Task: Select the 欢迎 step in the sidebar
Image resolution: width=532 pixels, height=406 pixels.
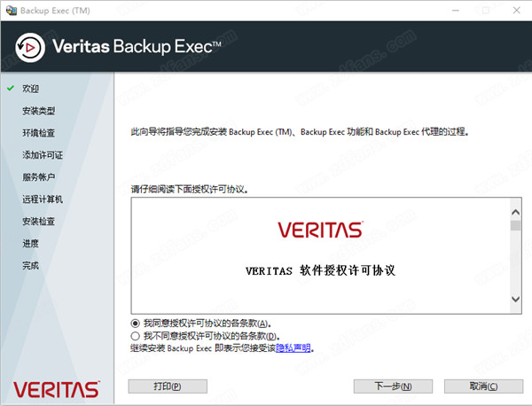Action: click(x=30, y=89)
